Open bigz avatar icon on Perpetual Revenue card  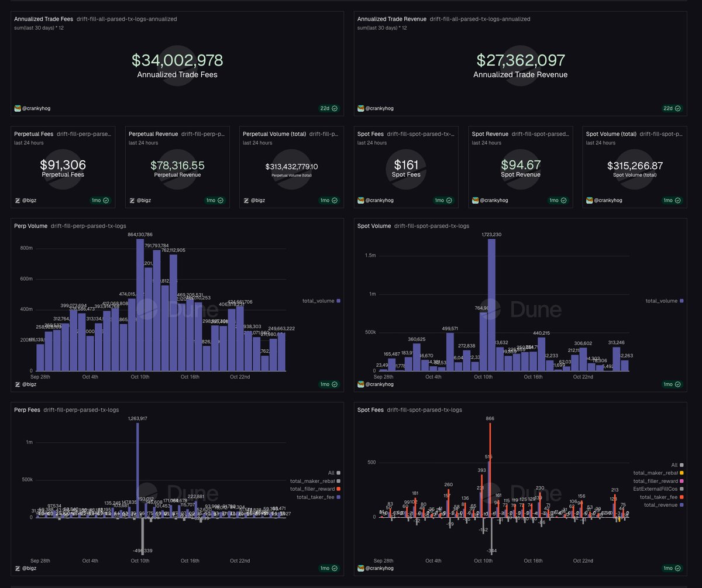pos(132,200)
